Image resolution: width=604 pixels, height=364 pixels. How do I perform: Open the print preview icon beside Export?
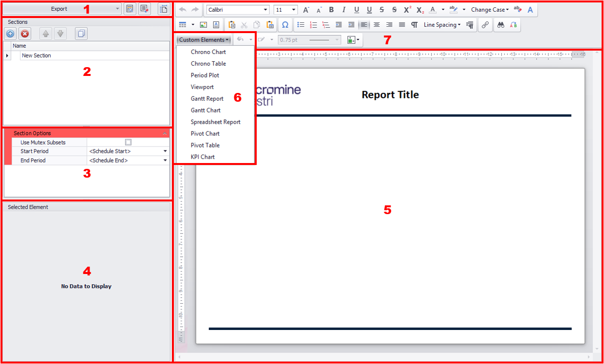tap(130, 9)
